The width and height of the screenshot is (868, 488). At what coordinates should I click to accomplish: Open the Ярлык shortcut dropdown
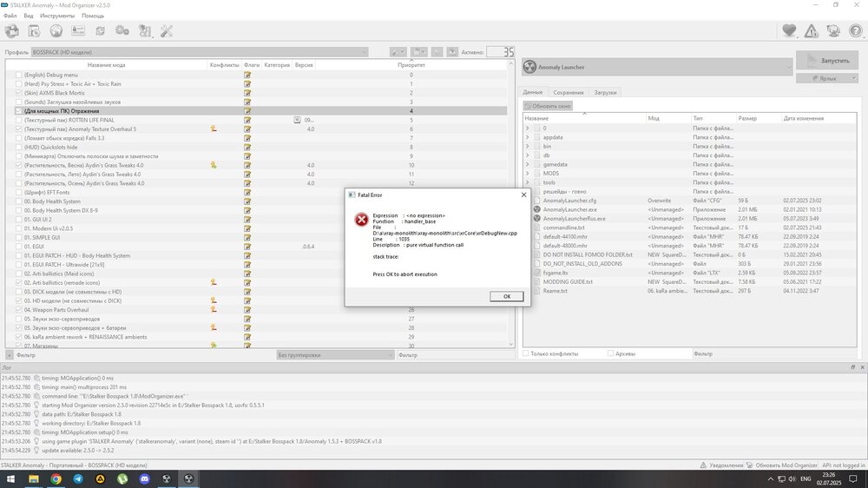(x=827, y=79)
